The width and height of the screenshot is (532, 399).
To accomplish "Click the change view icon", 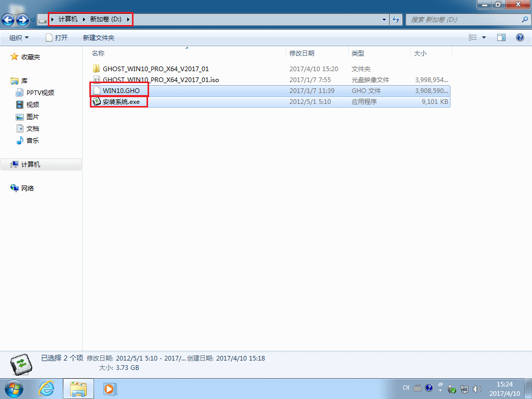I will (473, 37).
